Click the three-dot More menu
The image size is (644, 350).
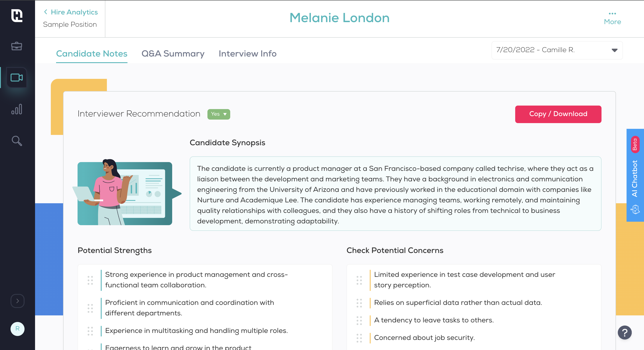click(612, 18)
